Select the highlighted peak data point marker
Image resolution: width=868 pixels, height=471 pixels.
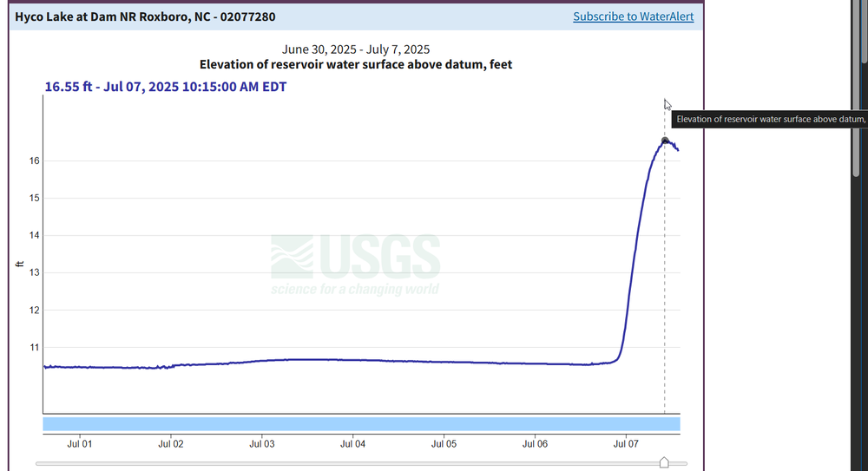coord(665,141)
